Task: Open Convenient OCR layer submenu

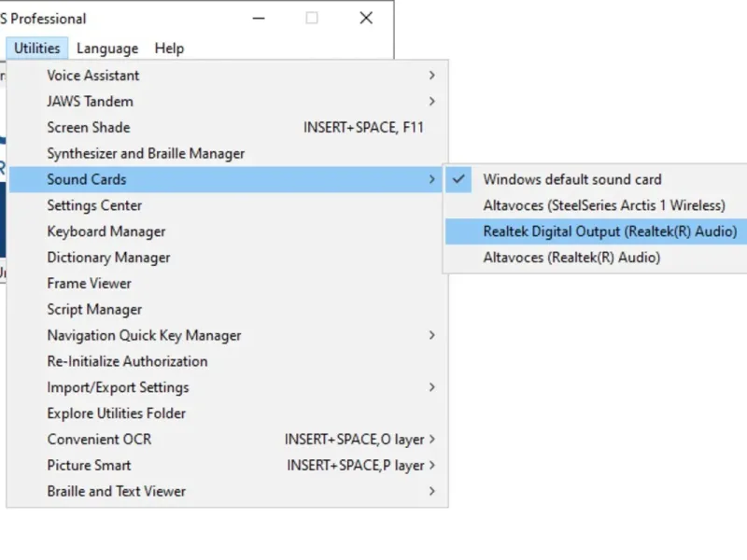Action: [99, 440]
